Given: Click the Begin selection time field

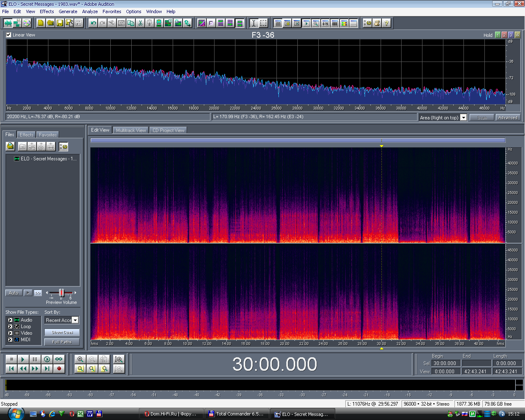Looking at the screenshot, I should [x=445, y=363].
